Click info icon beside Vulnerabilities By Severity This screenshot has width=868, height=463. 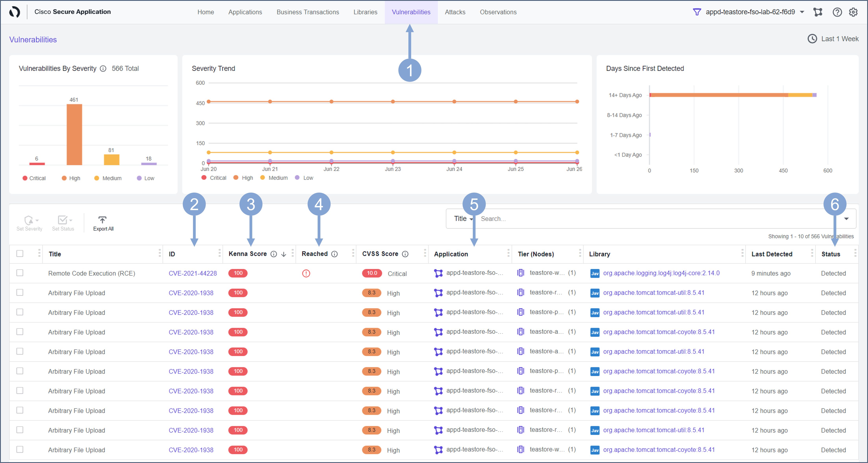coord(103,68)
